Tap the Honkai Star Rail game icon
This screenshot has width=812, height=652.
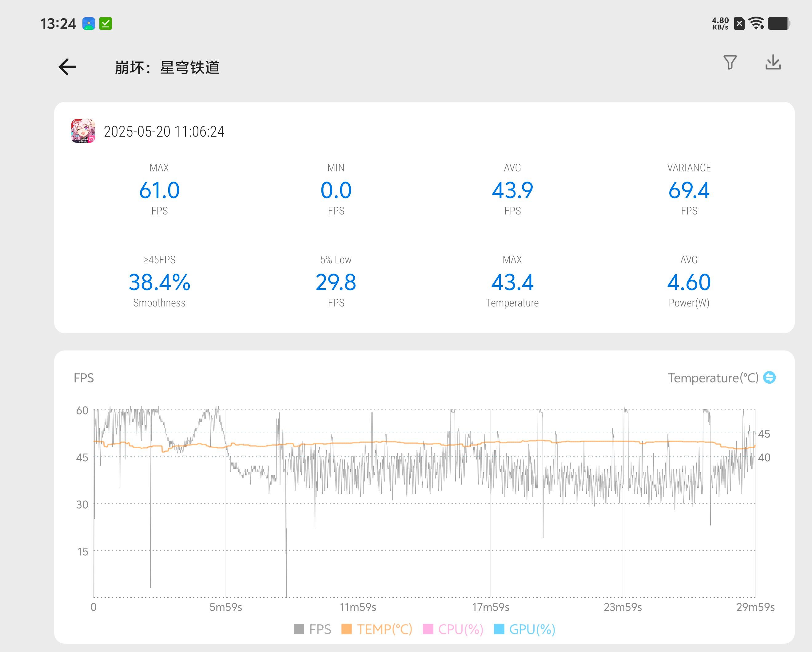pyautogui.click(x=83, y=131)
